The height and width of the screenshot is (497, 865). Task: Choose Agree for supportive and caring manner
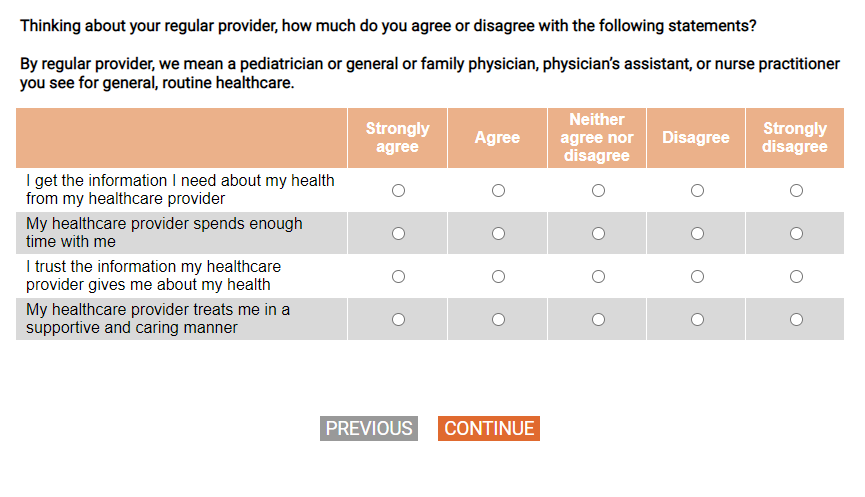(498, 319)
